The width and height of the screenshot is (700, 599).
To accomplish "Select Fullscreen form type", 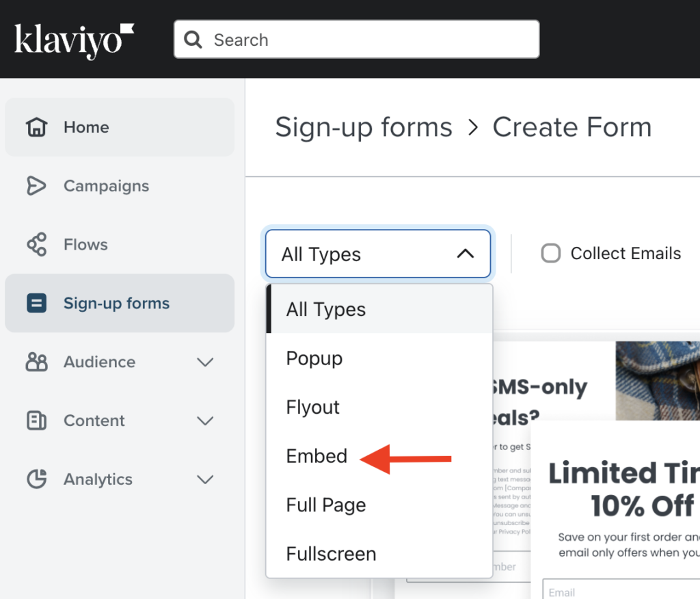I will click(379, 554).
